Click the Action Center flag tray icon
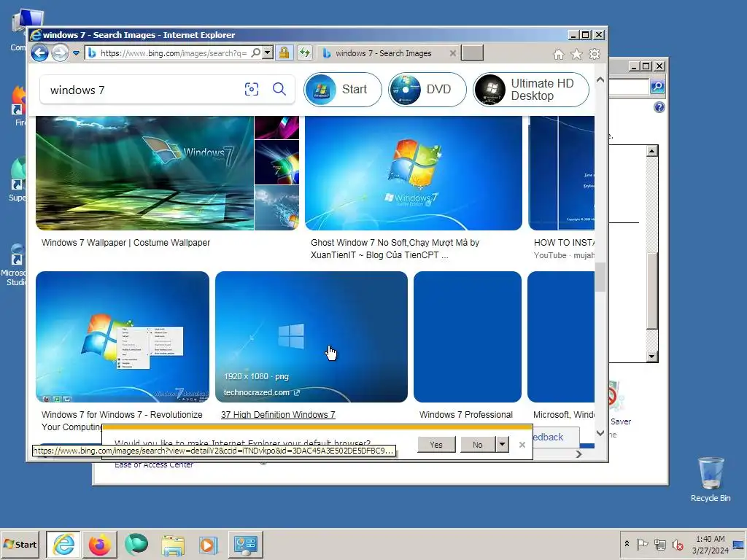Viewport: 747px width, 560px height. (642, 544)
